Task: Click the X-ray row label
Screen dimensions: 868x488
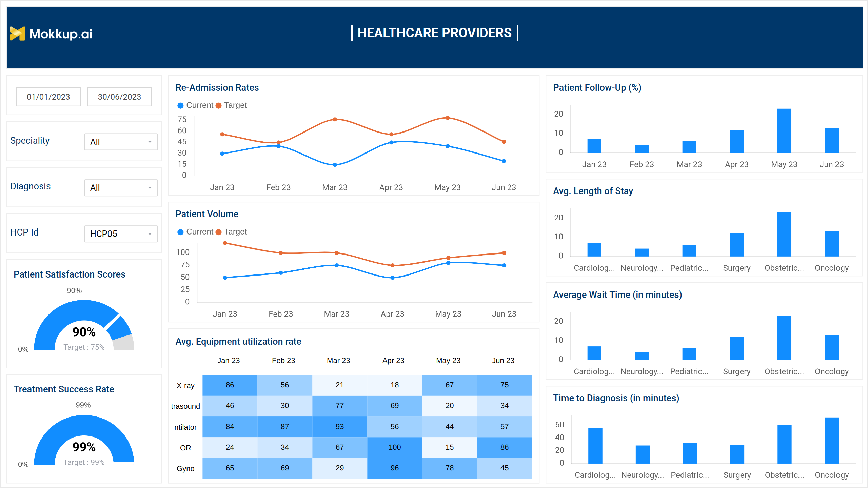Action: (185, 386)
